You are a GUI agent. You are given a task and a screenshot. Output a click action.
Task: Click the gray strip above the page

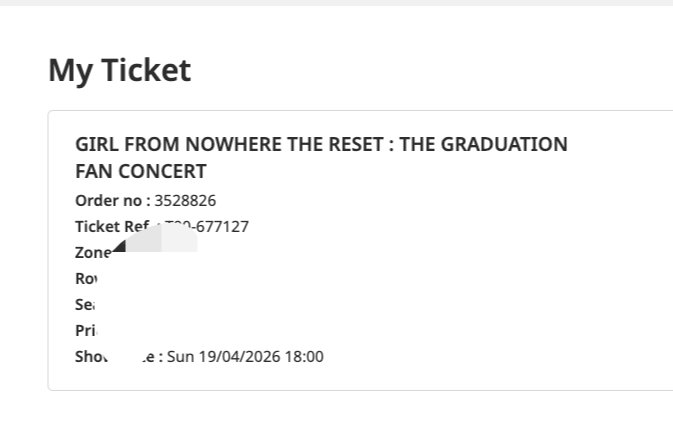[x=336, y=3]
